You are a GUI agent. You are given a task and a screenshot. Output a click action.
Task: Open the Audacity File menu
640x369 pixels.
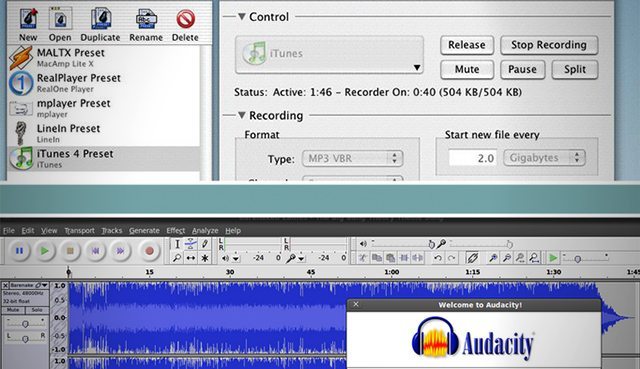coord(9,231)
